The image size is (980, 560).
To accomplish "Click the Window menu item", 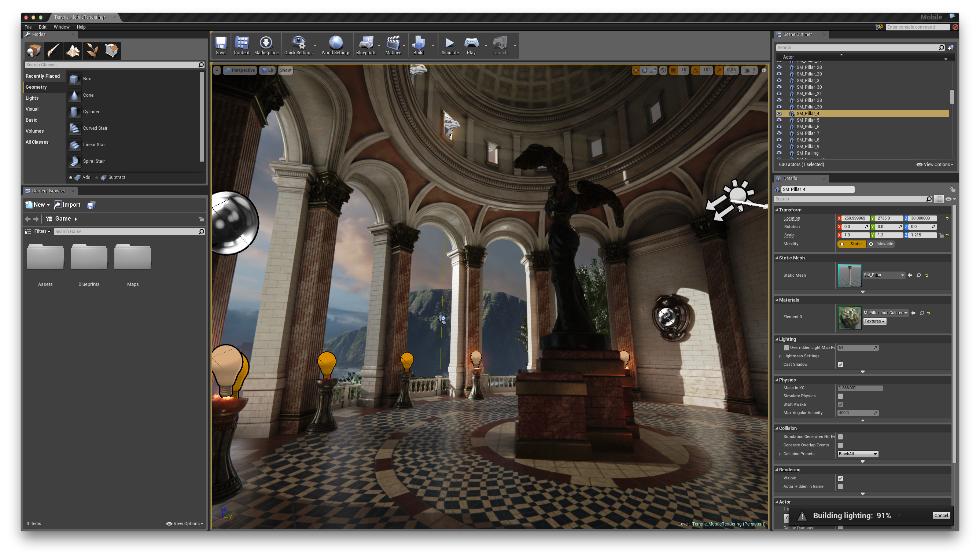I will click(x=61, y=27).
